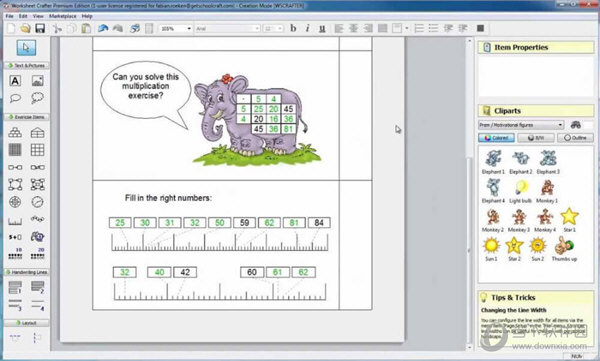This screenshot has height=361, width=600.
Task: Open the Edit menu
Action: coord(23,16)
